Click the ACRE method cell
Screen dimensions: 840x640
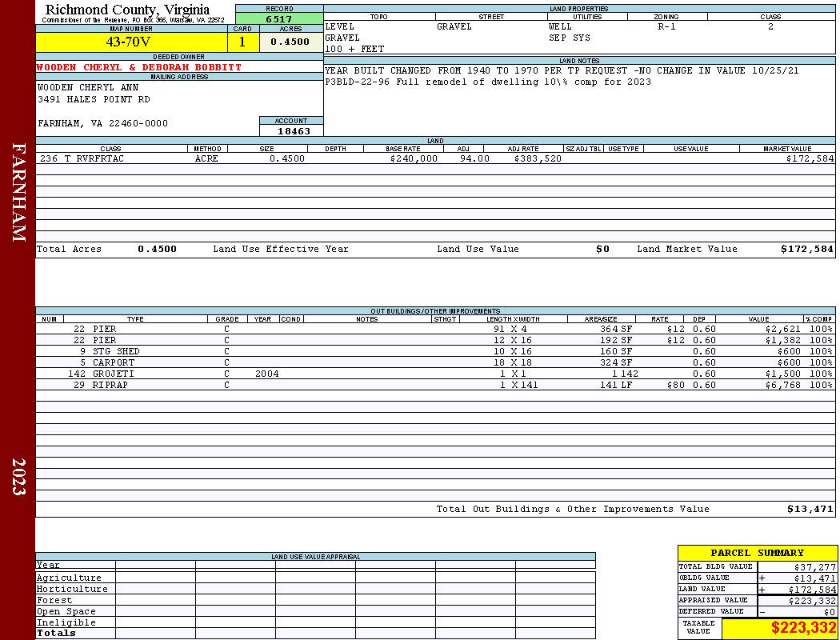click(x=206, y=159)
